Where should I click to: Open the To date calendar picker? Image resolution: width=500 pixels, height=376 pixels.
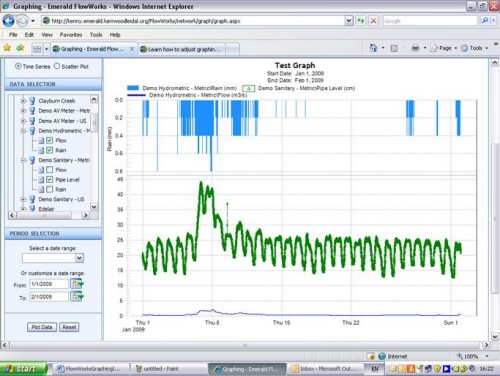tap(77, 296)
